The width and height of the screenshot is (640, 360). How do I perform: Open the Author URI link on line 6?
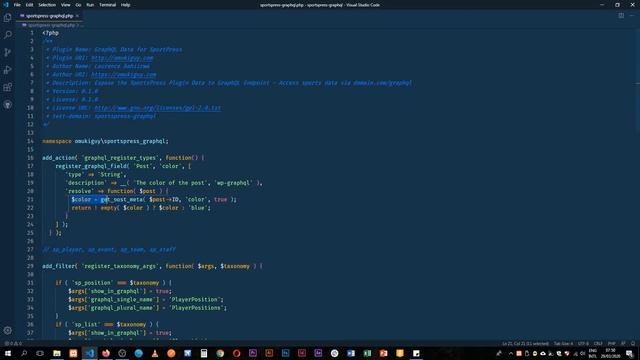pyautogui.click(x=124, y=75)
